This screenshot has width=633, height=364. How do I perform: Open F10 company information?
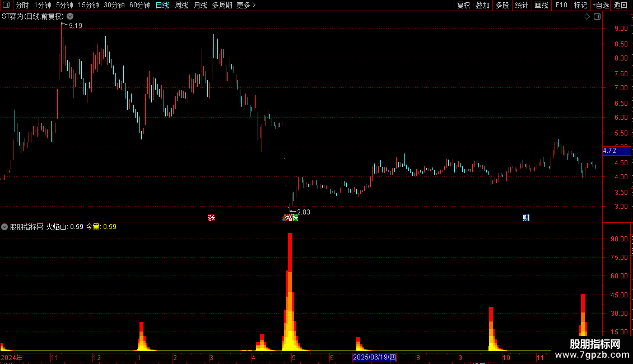[561, 5]
